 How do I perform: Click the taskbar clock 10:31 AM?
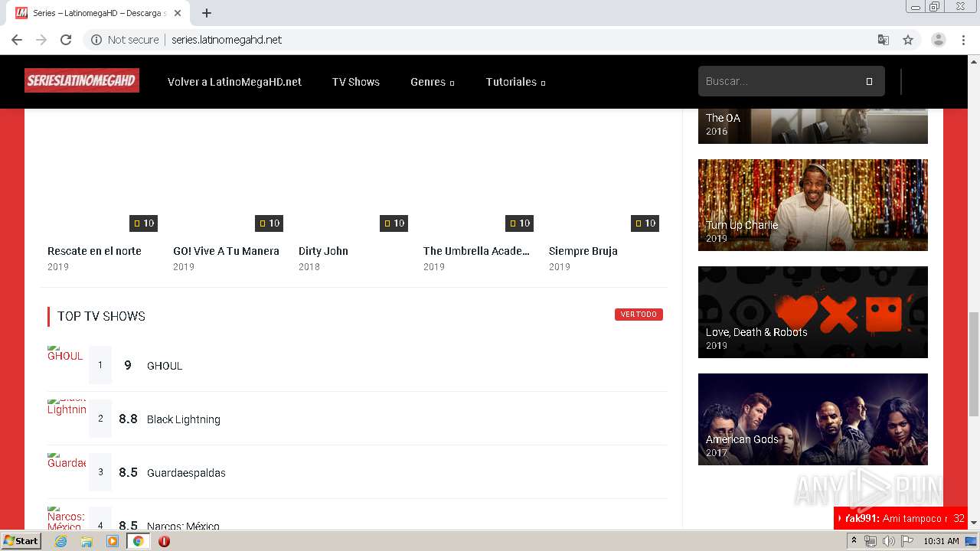(x=941, y=541)
